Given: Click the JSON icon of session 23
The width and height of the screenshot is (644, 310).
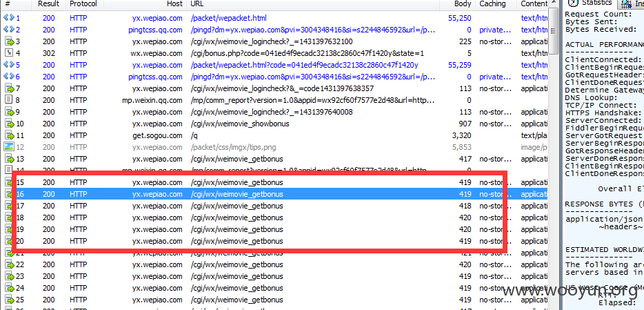Looking at the screenshot, I should (9, 276).
